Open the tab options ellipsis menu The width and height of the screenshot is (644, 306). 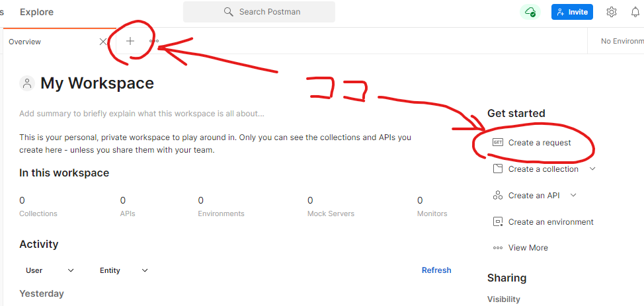tap(154, 41)
